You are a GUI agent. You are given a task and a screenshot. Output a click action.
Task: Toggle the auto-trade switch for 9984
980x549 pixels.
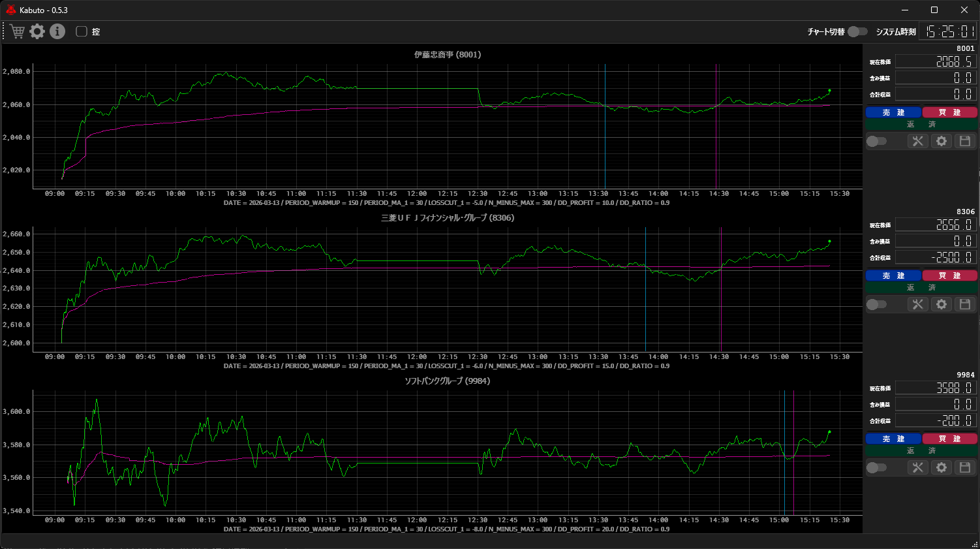click(x=876, y=467)
